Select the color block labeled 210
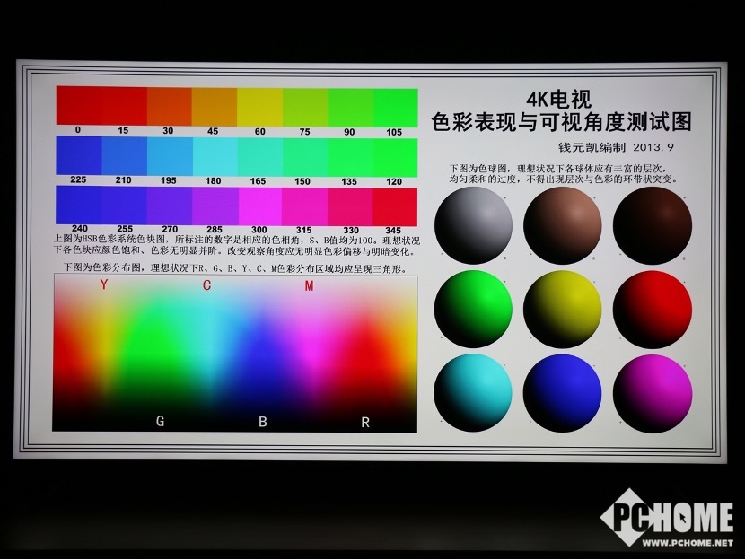745x560 pixels. pos(125,156)
